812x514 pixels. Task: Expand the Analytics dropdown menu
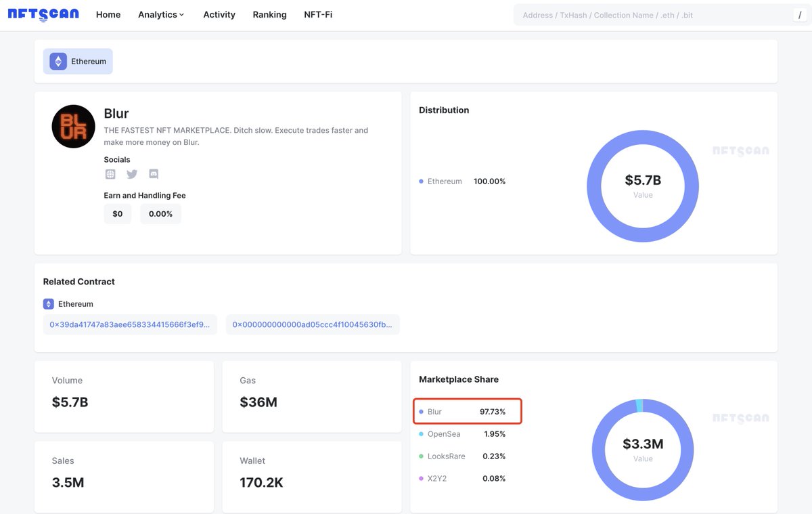pos(161,14)
